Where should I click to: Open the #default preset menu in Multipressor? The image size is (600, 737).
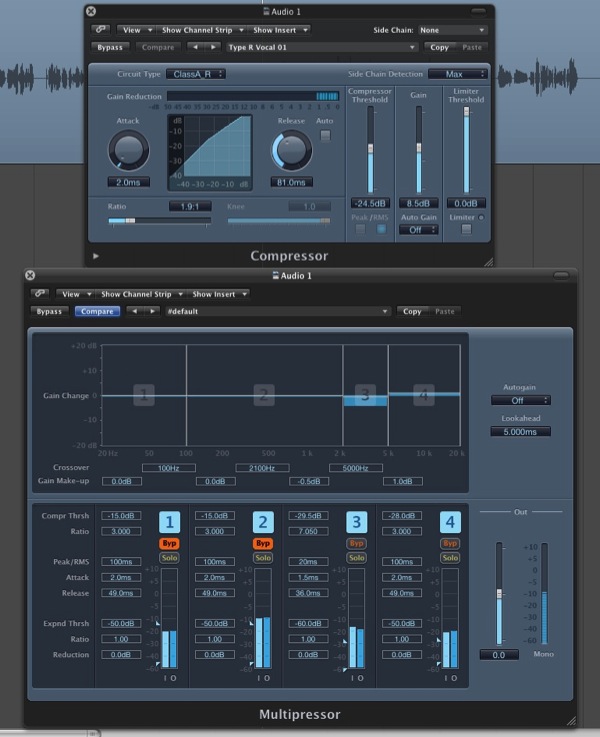278,311
